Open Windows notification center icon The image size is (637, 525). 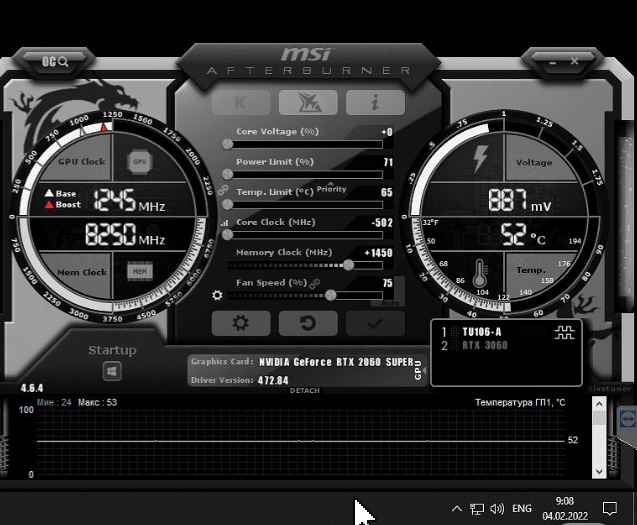click(x=610, y=508)
